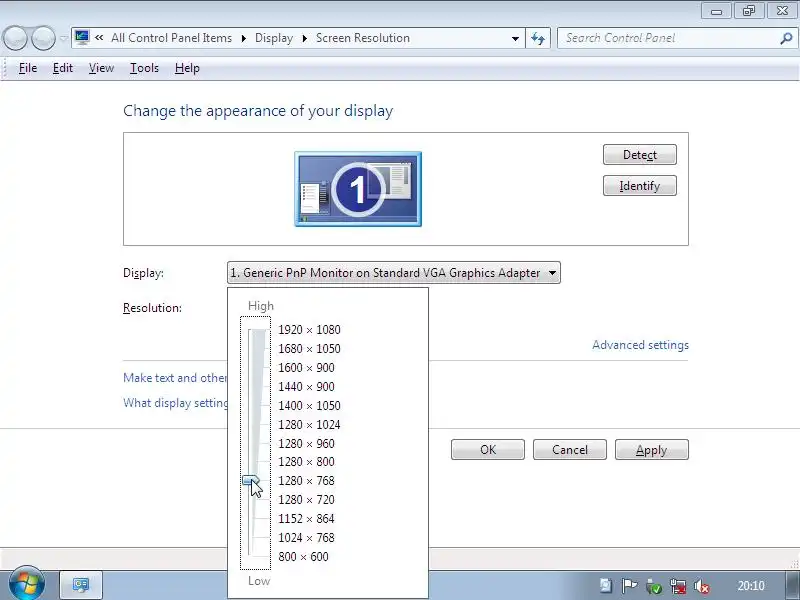The width and height of the screenshot is (800, 600).
Task: Choose 1280 × 768 resolution
Action: click(306, 480)
